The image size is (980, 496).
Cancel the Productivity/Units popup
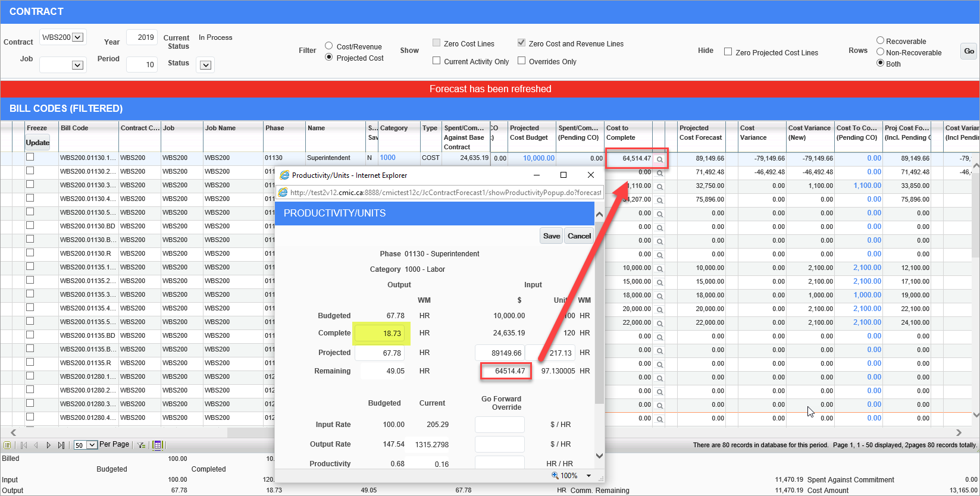(x=579, y=236)
